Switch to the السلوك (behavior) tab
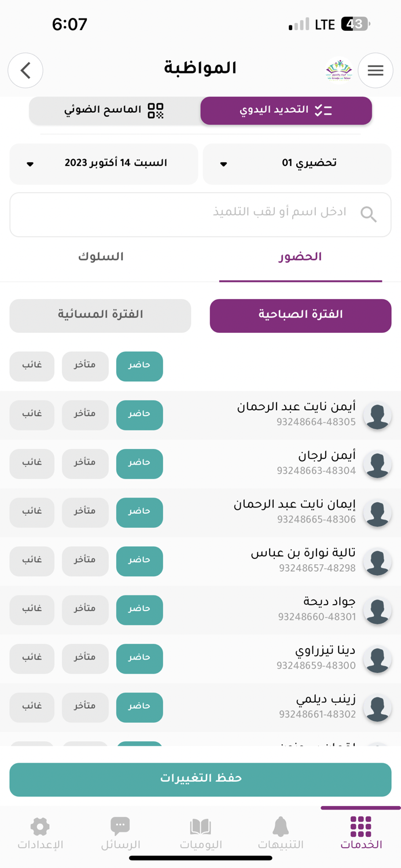Image resolution: width=401 pixels, height=868 pixels. [x=101, y=257]
